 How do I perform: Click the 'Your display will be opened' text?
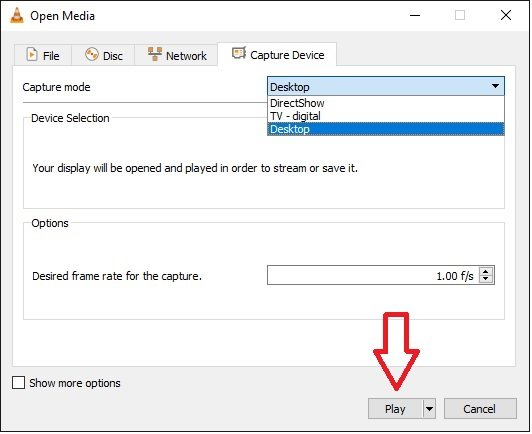click(x=195, y=168)
